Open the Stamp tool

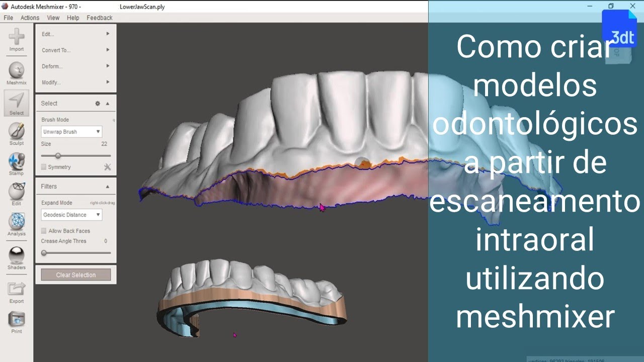[17, 164]
